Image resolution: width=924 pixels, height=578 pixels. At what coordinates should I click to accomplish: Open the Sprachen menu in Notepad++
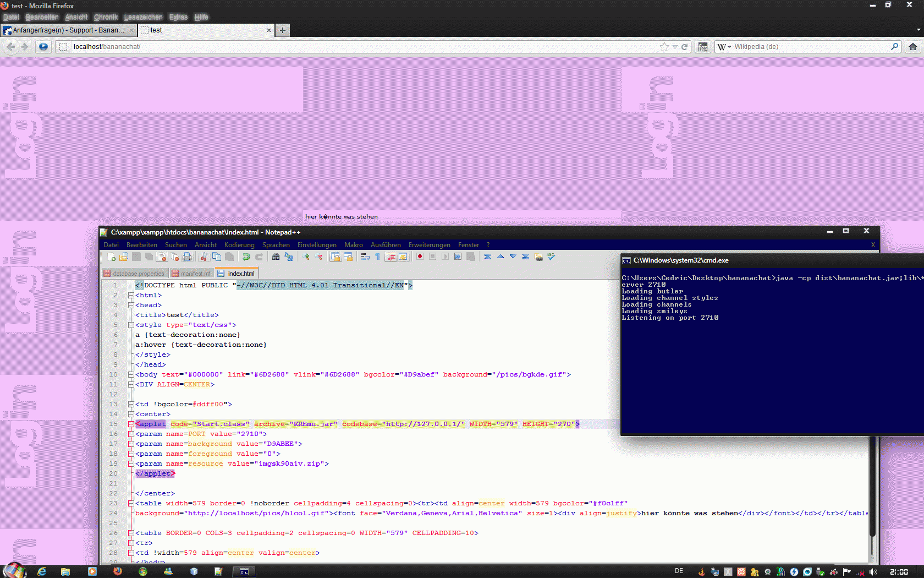[276, 245]
